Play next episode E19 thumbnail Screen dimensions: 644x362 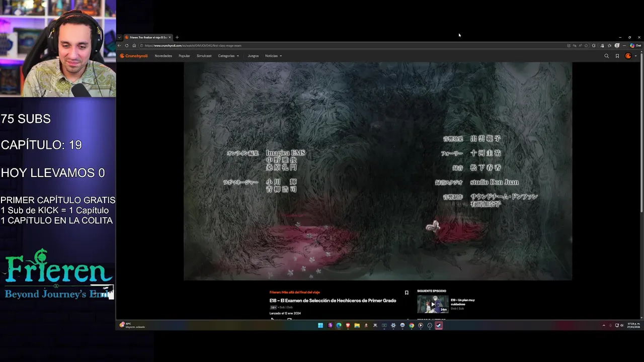[x=433, y=304]
